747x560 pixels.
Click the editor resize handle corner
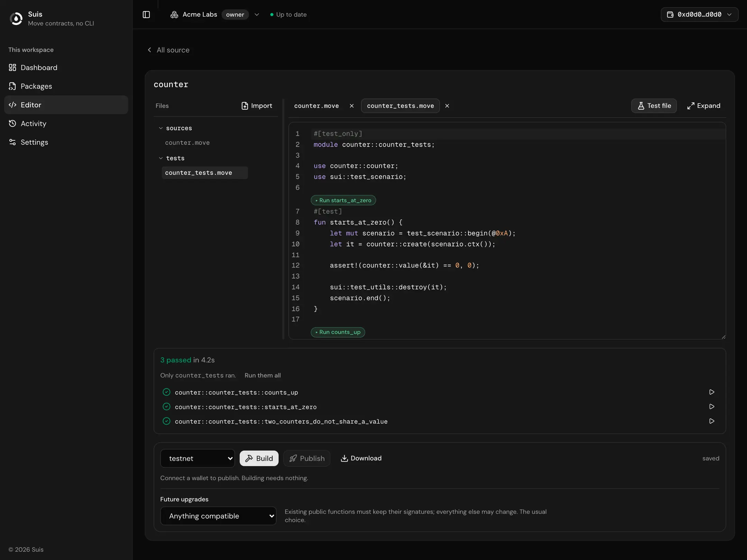(723, 337)
